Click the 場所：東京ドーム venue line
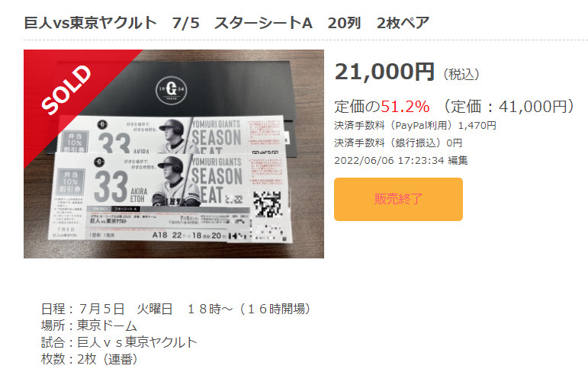 coord(89,325)
